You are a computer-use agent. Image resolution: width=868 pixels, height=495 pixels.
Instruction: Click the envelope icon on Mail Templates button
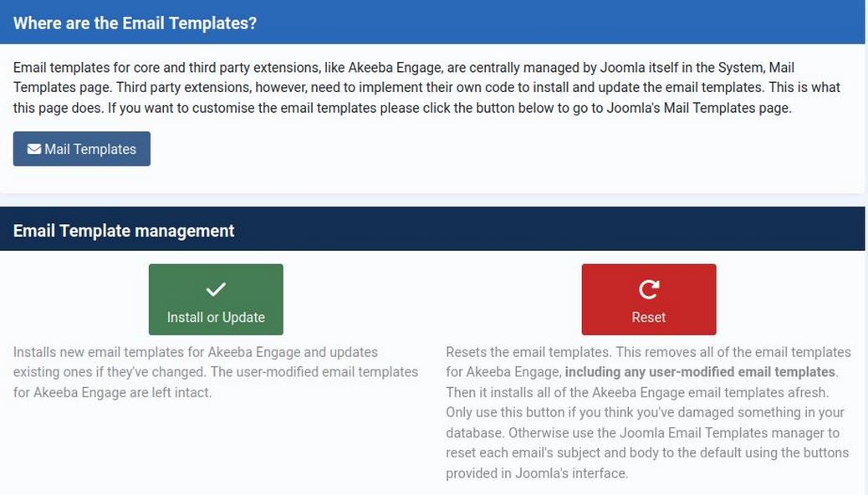pos(34,149)
